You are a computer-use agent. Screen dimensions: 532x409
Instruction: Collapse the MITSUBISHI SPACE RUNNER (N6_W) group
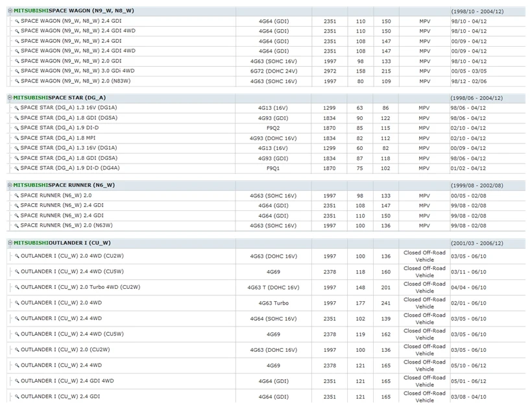pyautogui.click(x=10, y=185)
